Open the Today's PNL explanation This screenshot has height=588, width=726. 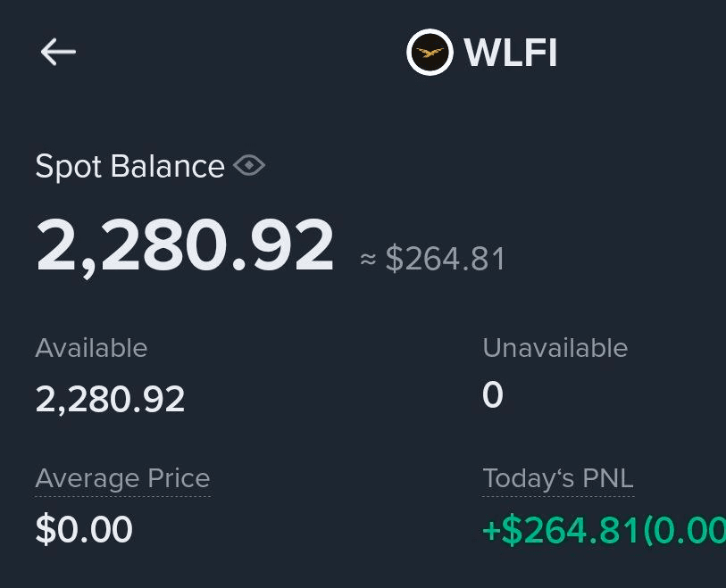point(557,478)
